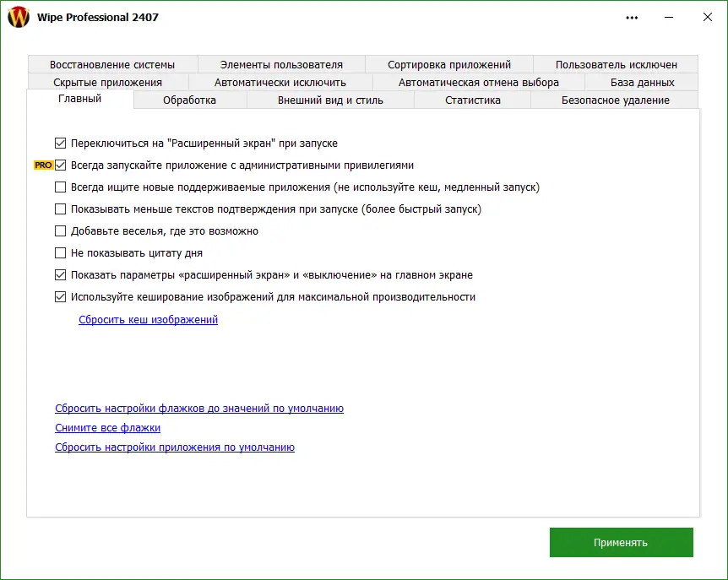
Task: Open the Безопасное удаление tab
Action: [x=614, y=99]
